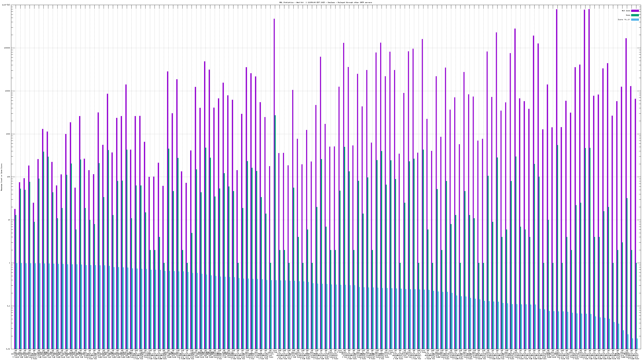The height and width of the screenshot is (362, 644).
Task: Click the 'Score (0..1)' legend label
Action: coord(624,20)
